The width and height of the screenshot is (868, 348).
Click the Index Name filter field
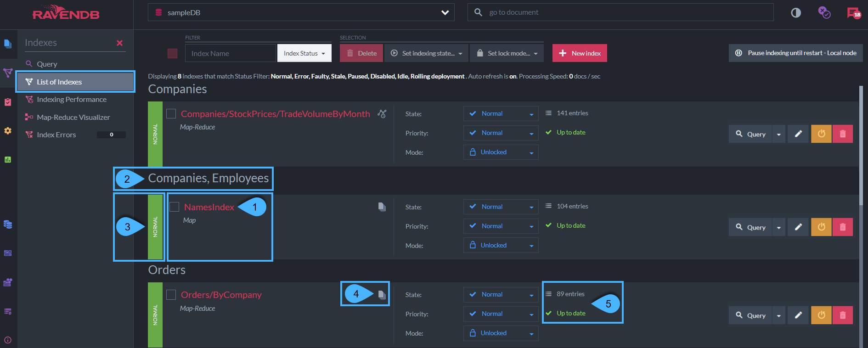tap(231, 53)
